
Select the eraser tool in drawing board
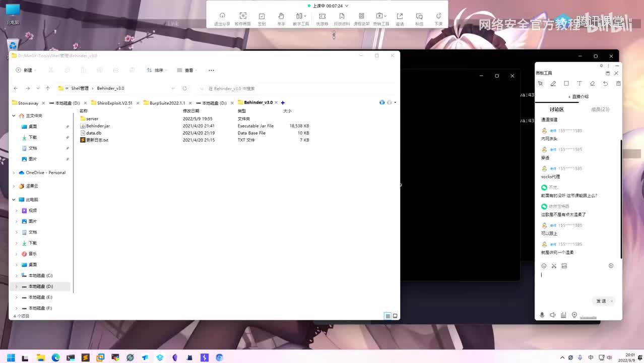[x=593, y=84]
